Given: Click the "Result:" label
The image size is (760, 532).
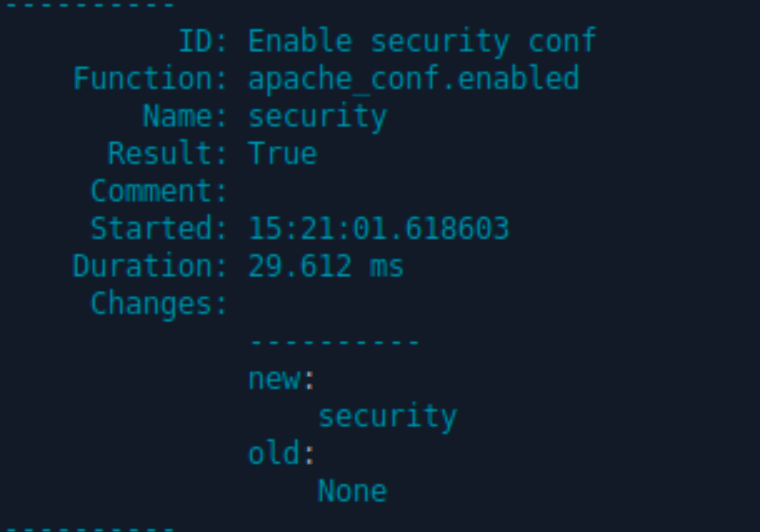Looking at the screenshot, I should pyautogui.click(x=168, y=154).
